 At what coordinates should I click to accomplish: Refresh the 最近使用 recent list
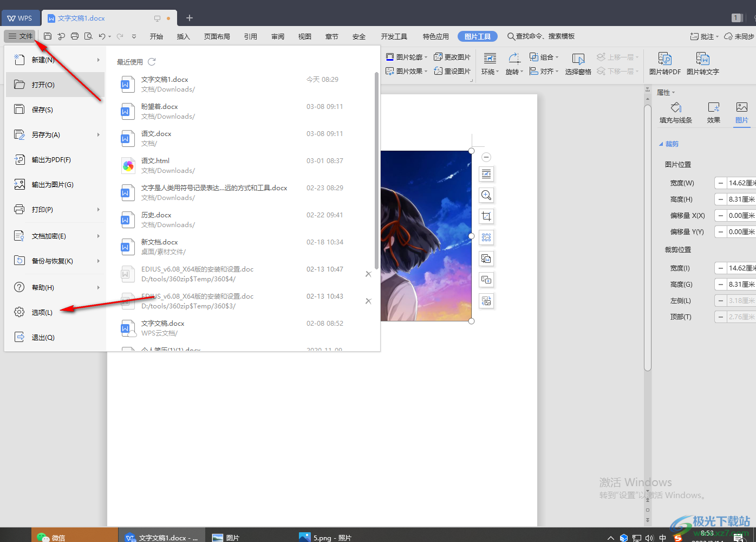coord(152,62)
